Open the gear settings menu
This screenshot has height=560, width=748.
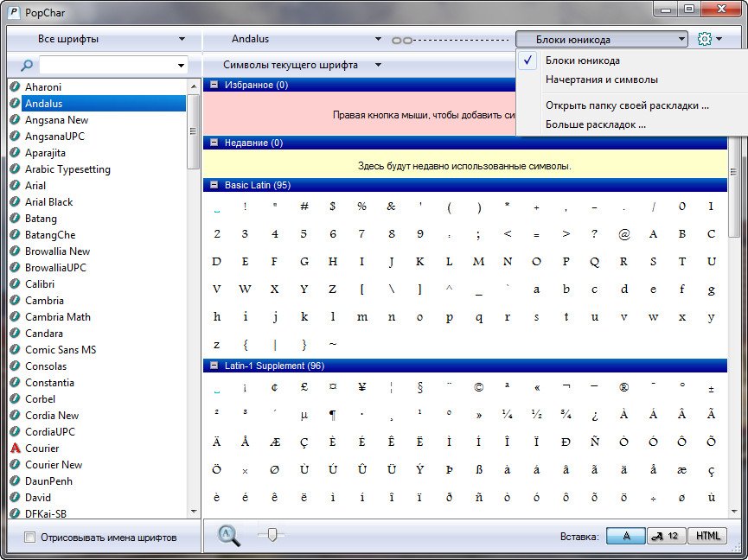click(x=709, y=39)
